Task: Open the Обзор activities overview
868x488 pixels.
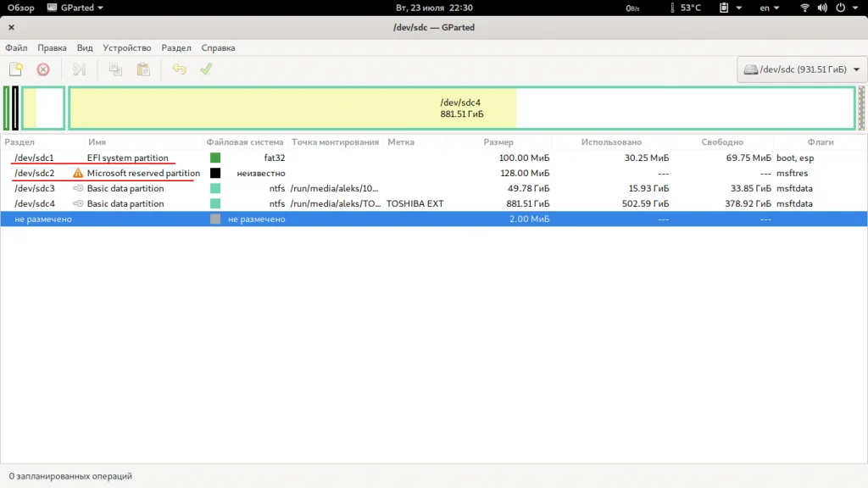Action: [20, 8]
